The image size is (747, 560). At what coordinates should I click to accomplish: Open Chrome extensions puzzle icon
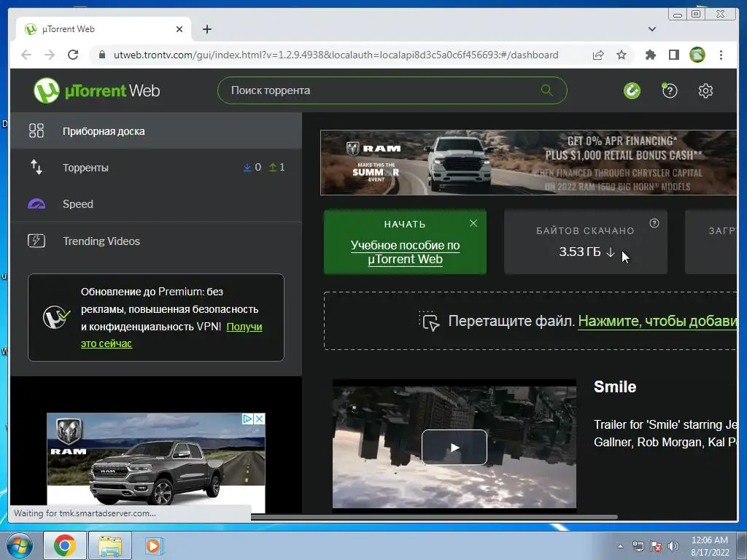tap(650, 55)
